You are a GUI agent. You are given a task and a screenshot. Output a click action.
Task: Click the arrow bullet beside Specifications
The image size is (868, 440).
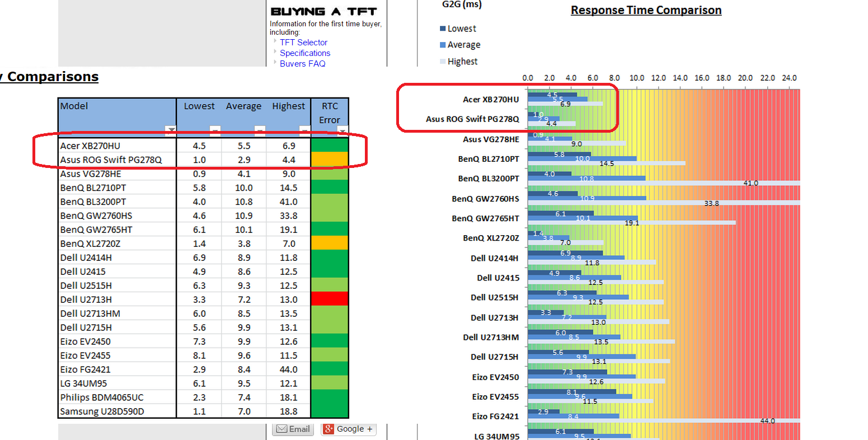click(x=275, y=52)
